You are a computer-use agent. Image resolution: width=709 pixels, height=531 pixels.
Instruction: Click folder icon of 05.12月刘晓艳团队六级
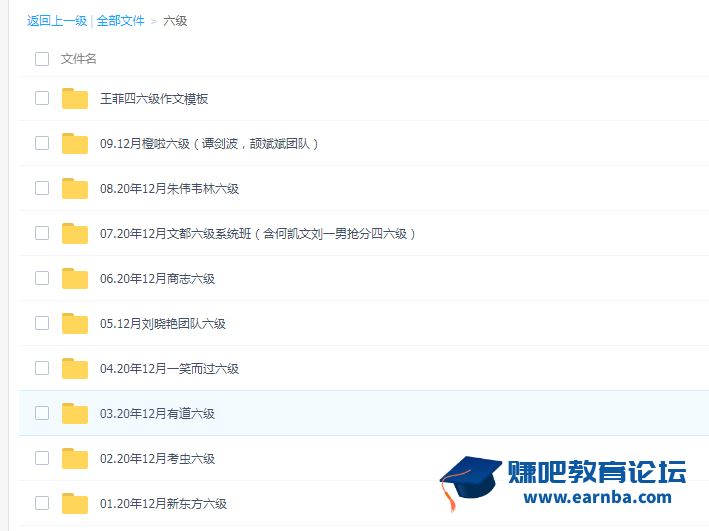(75, 323)
